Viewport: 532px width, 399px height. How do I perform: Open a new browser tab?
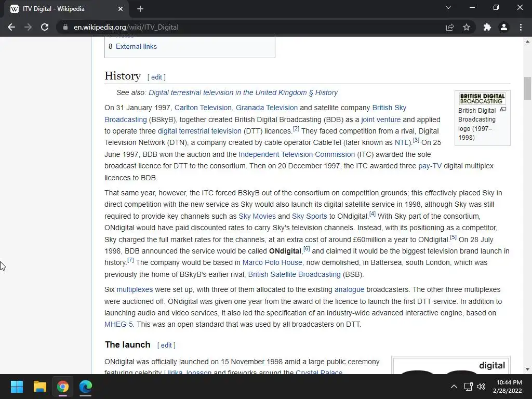[x=140, y=9]
